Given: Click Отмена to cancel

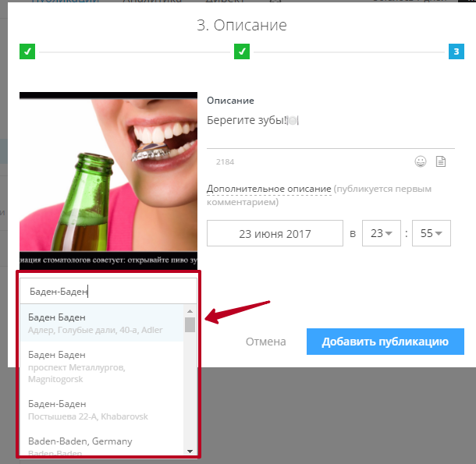Looking at the screenshot, I should tap(265, 342).
